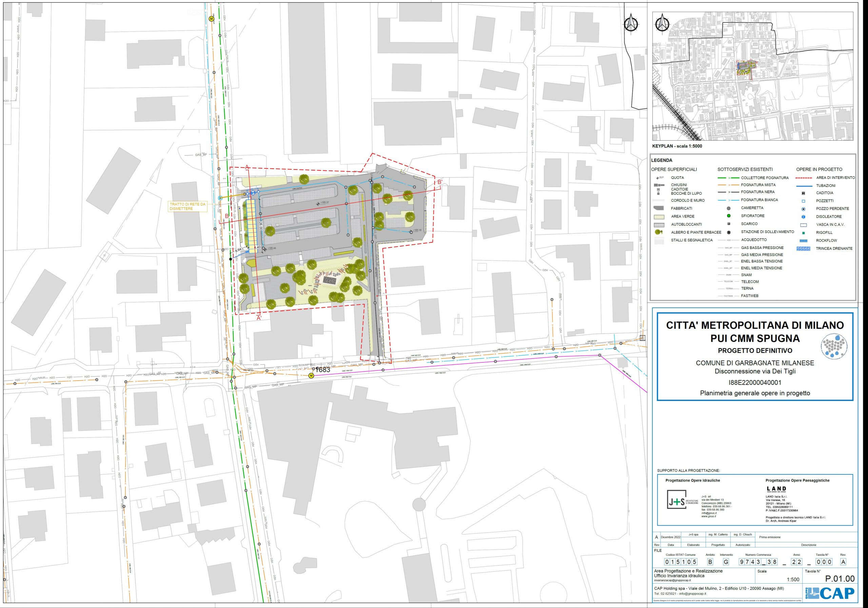Click the Stazione di Sollevamento legend symbol
Screen dimensions: 868x608
pos(729,232)
